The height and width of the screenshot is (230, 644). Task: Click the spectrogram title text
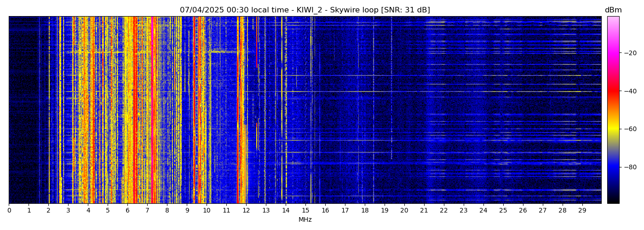(x=305, y=10)
